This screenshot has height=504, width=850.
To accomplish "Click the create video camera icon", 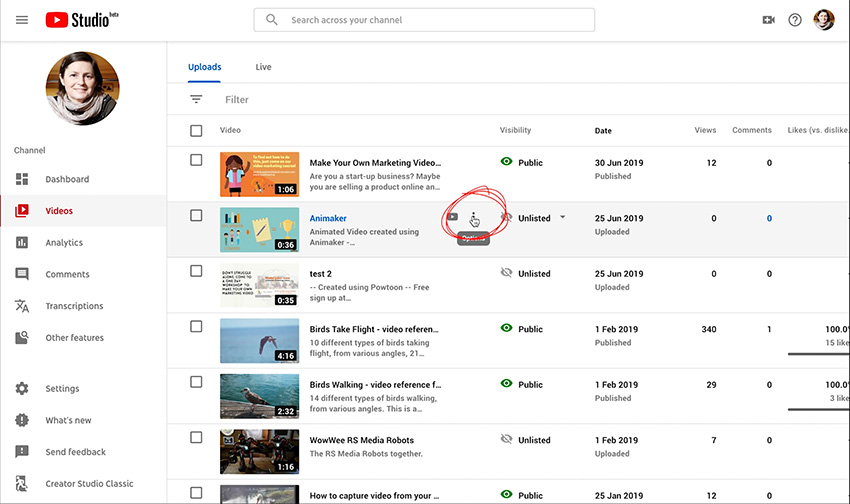I will tap(769, 20).
